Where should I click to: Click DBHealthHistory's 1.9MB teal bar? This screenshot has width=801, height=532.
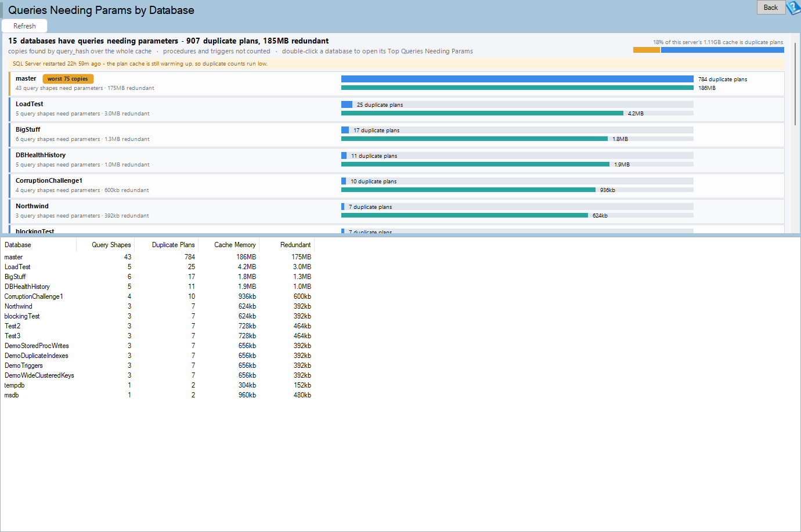click(475, 164)
